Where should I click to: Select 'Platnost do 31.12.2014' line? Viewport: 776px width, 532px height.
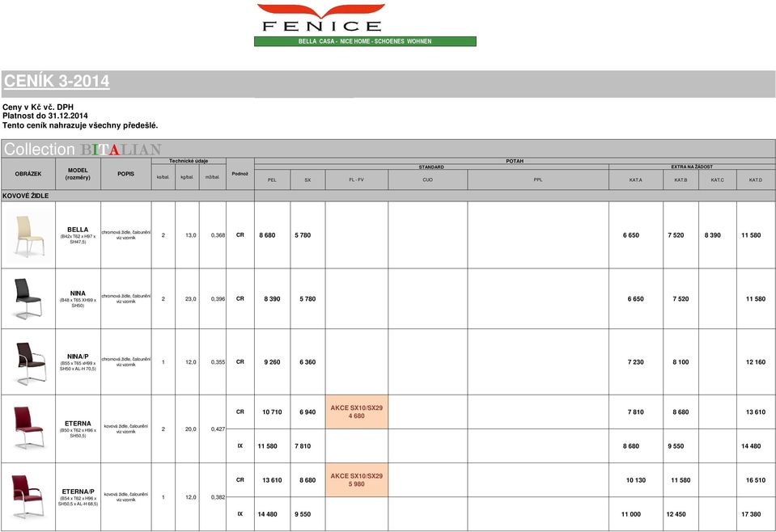coord(45,116)
